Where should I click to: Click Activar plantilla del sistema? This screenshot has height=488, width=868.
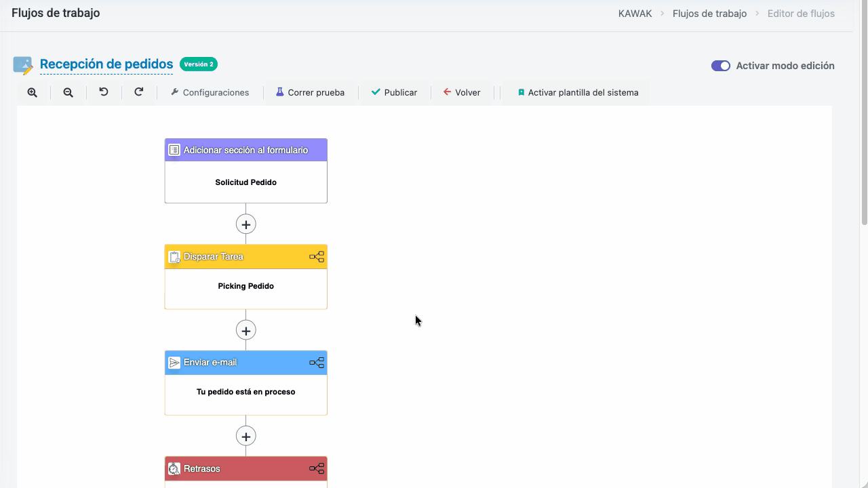point(578,92)
